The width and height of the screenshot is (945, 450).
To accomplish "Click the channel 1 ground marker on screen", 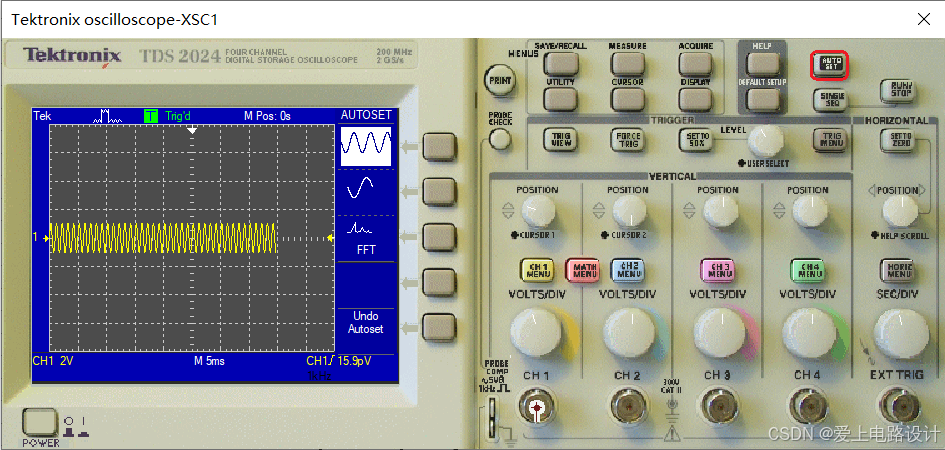I will pyautogui.click(x=41, y=238).
